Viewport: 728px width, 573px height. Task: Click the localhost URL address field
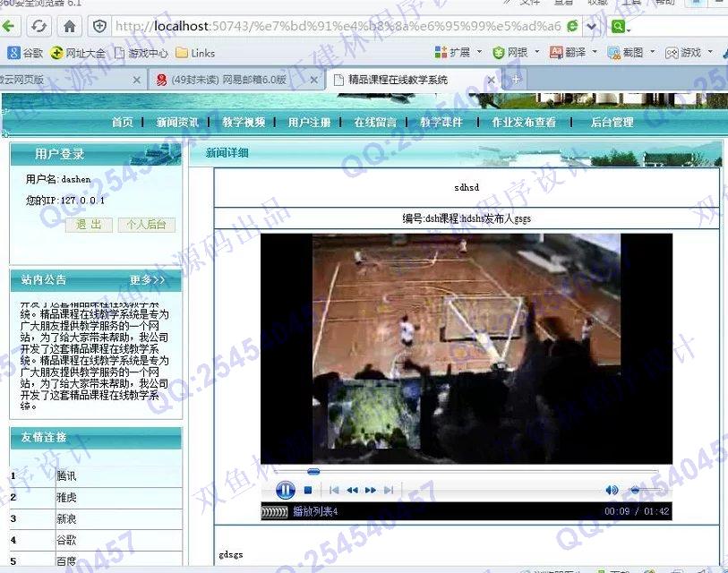tap(338, 26)
